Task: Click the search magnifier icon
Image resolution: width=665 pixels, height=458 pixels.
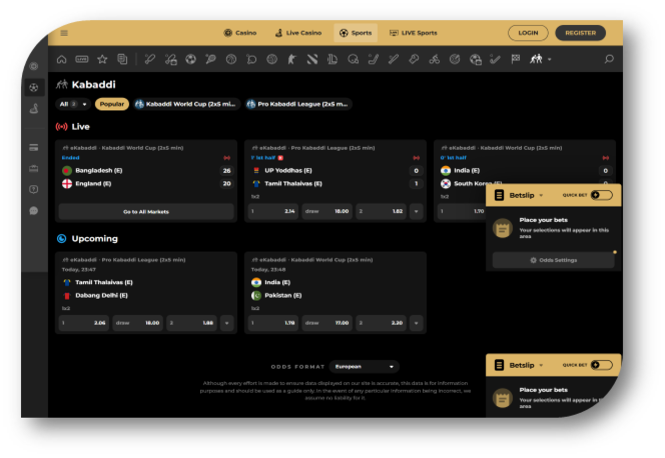Action: click(x=609, y=59)
